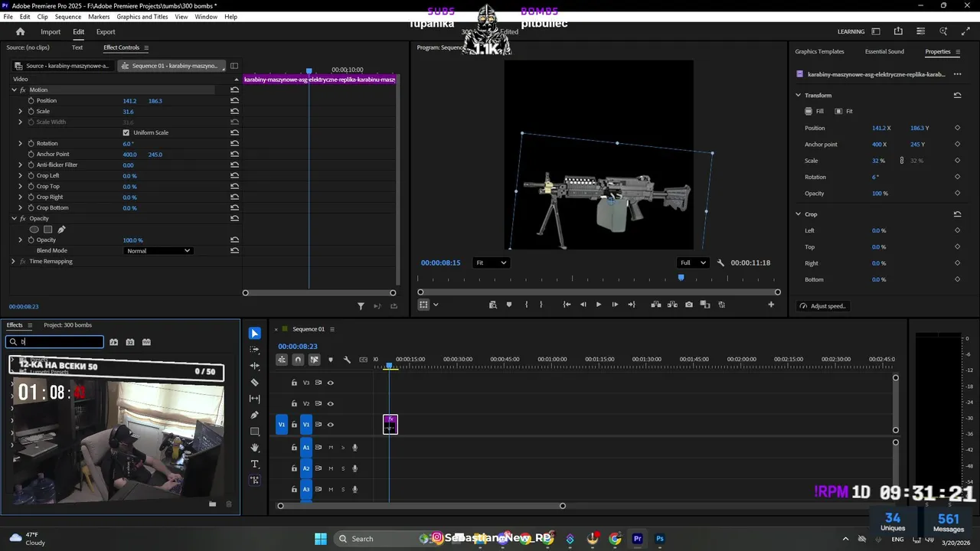Collapse the Crop section in Properties
This screenshot has height=551, width=980.
click(x=798, y=214)
